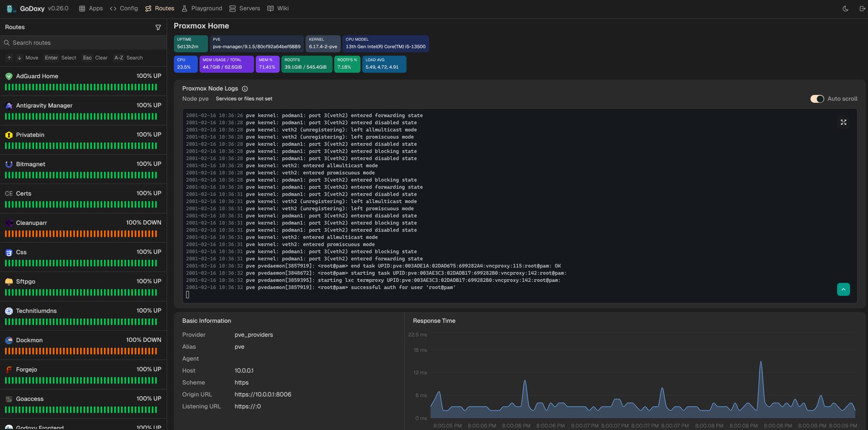Open the Apps tab

(91, 9)
